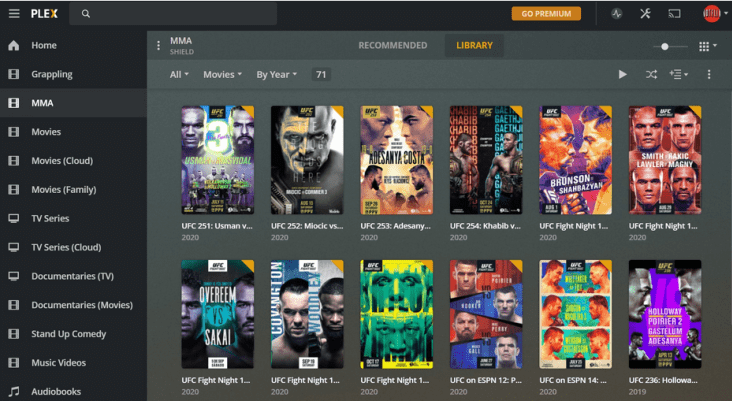
Task: Open MMA library options dots
Action: [x=158, y=45]
